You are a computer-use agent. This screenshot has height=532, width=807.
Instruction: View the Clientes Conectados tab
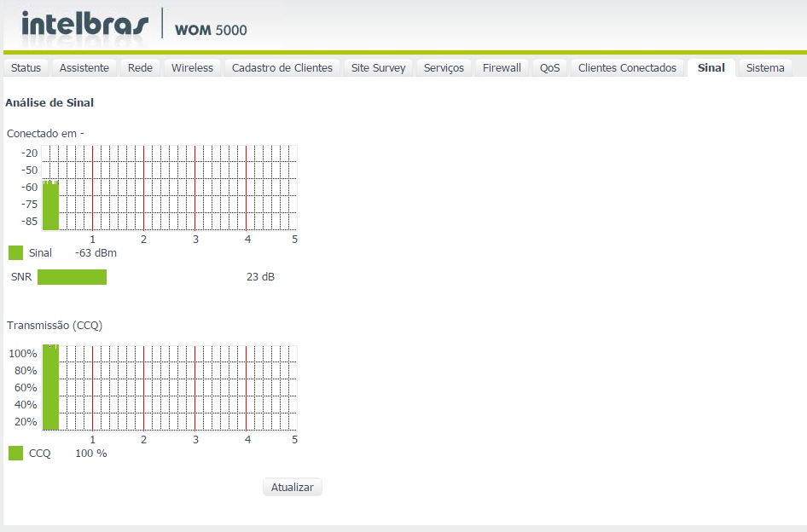tap(627, 68)
